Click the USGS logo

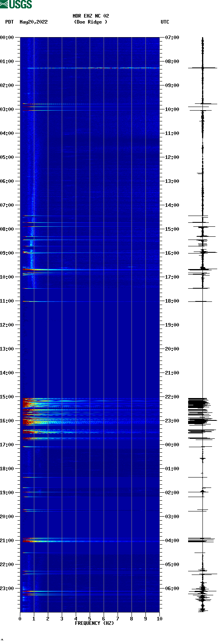(16, 4)
